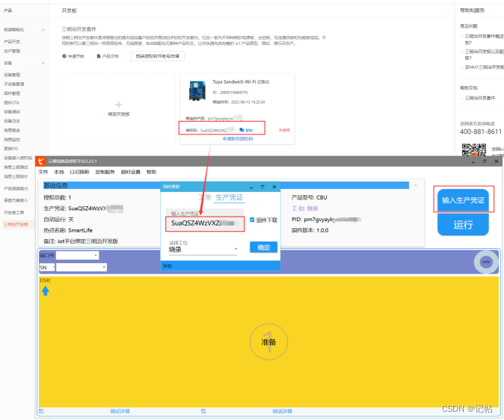Open the 选择工位 烧录 dropdown
The image size is (504, 420).
pos(203,250)
